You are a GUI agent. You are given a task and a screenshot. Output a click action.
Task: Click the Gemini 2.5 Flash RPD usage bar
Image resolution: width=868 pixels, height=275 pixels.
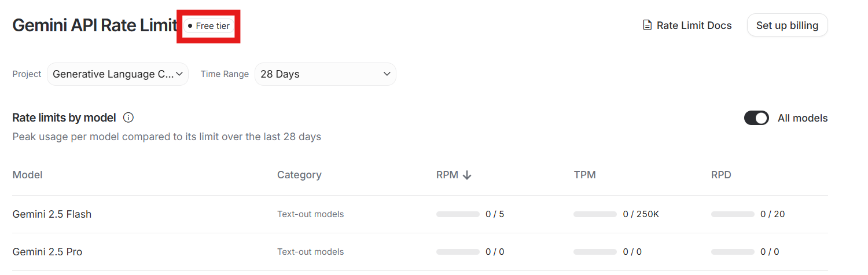click(733, 214)
